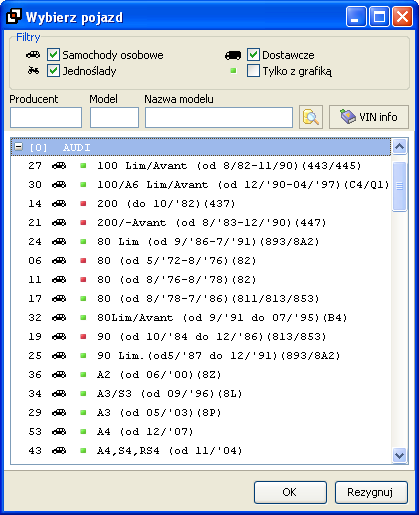Select 90 Lim. (893/8A2) row

pyautogui.click(x=201, y=356)
